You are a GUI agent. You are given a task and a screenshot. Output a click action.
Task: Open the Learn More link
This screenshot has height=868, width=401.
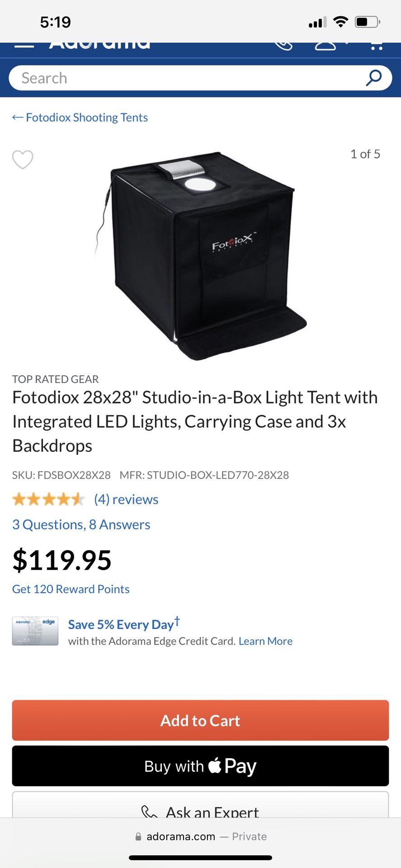pyautogui.click(x=265, y=641)
